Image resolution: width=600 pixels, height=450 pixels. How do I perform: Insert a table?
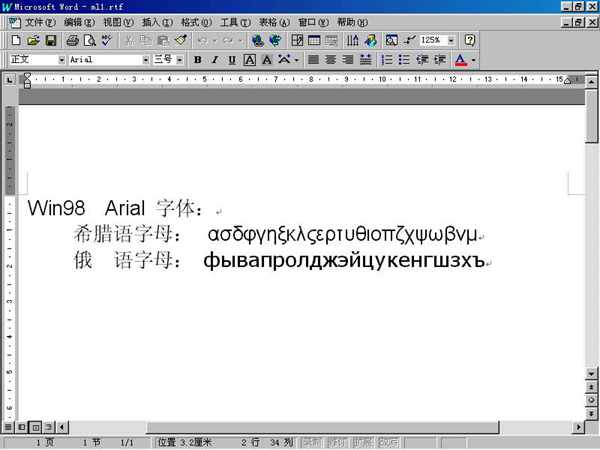314,40
